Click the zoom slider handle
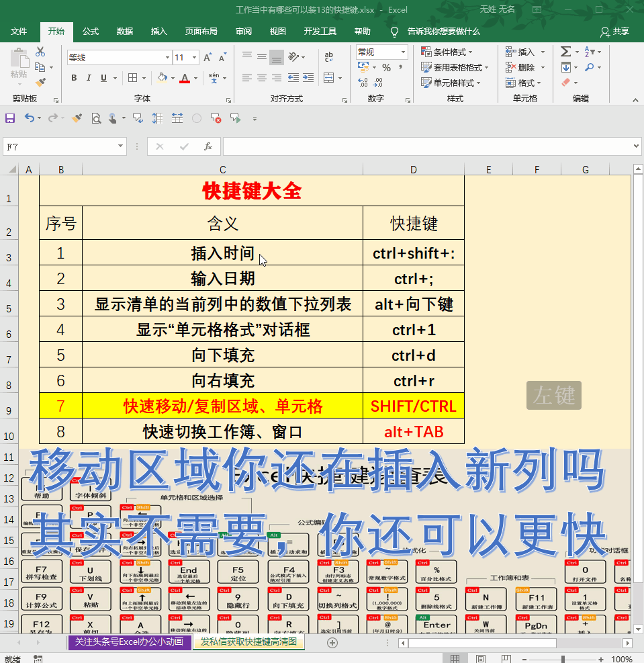Viewport: 644px width, 663px height. click(x=563, y=659)
